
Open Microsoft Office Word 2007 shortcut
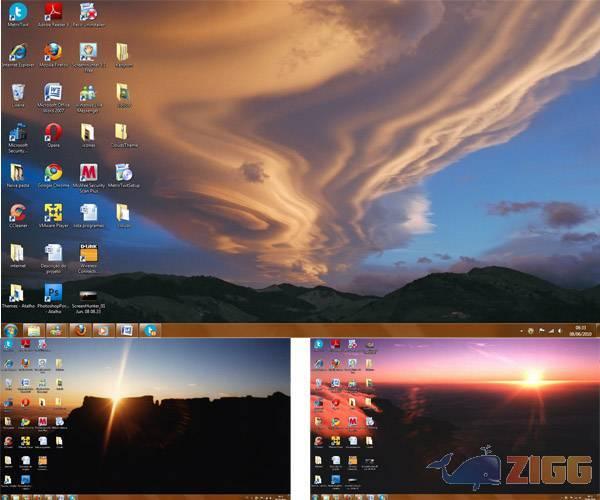coord(53,92)
